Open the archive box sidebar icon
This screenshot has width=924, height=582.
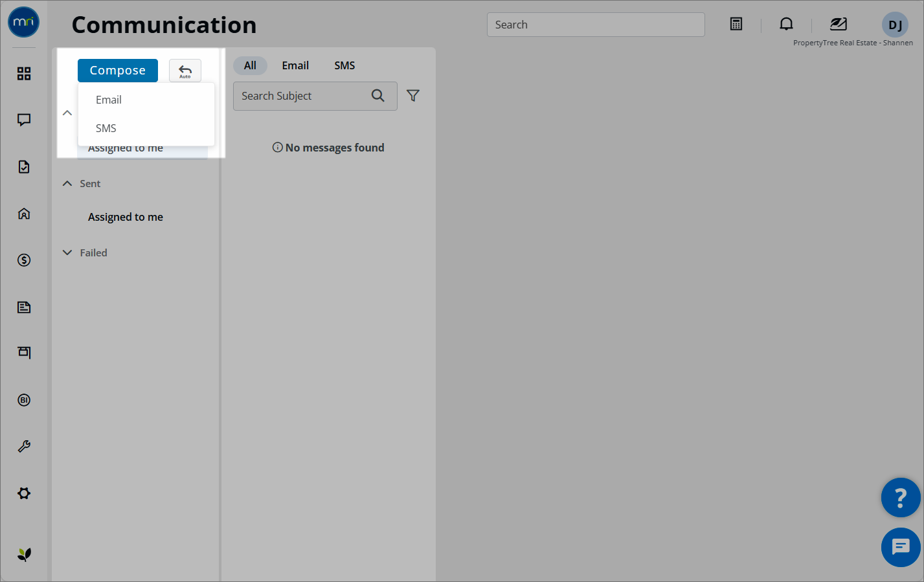24,353
